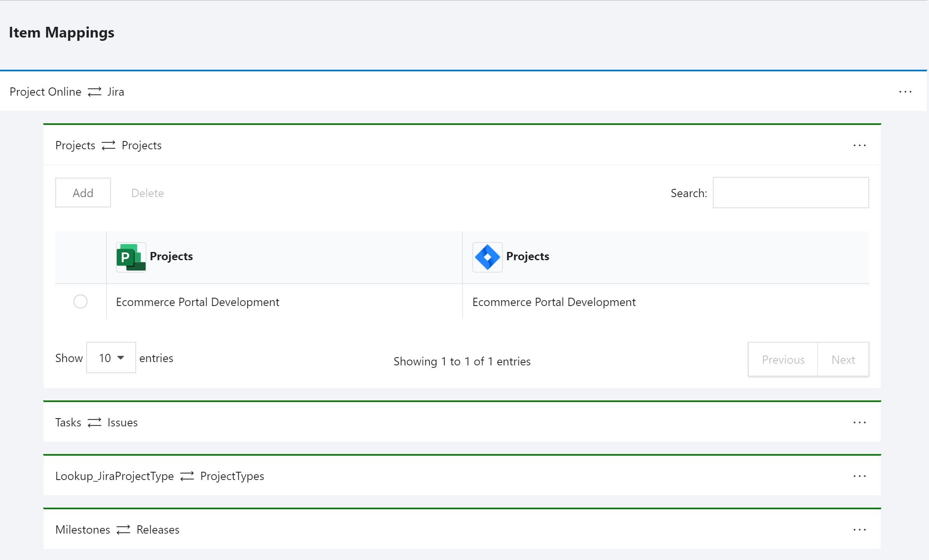Click the Microsoft Project icon in table header
Image resolution: width=929 pixels, height=560 pixels.
131,257
